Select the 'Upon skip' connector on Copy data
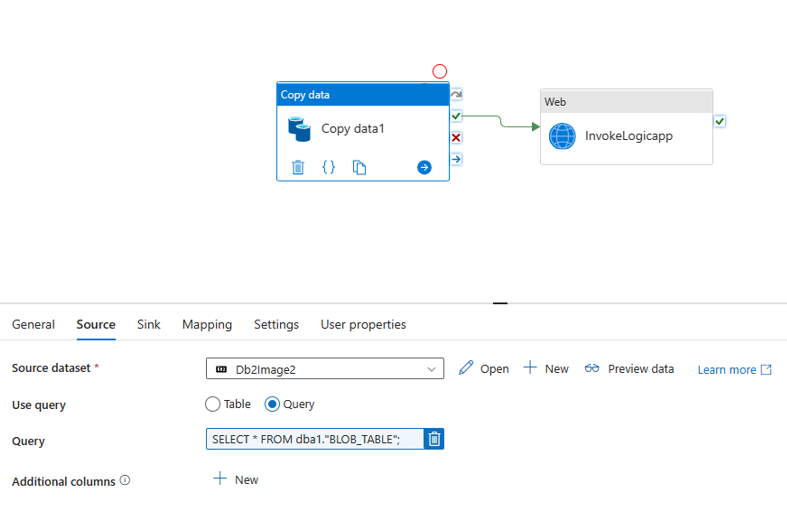This screenshot has height=520, width=787. (456, 94)
